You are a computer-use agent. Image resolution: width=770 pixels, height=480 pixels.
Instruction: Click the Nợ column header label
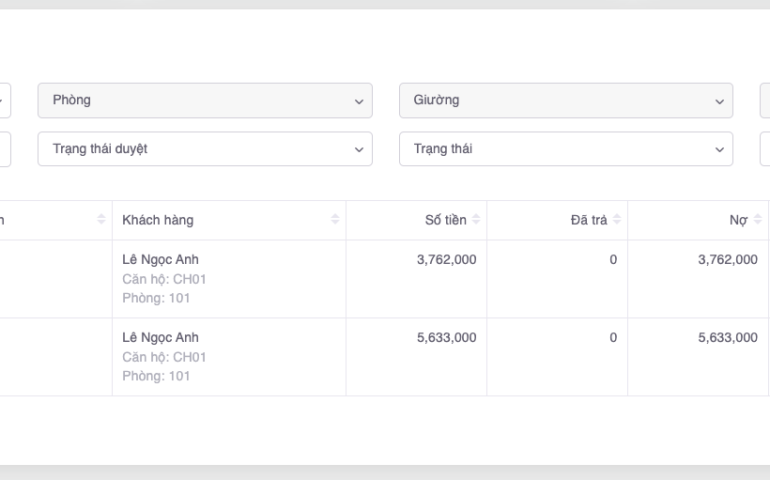[x=739, y=220]
